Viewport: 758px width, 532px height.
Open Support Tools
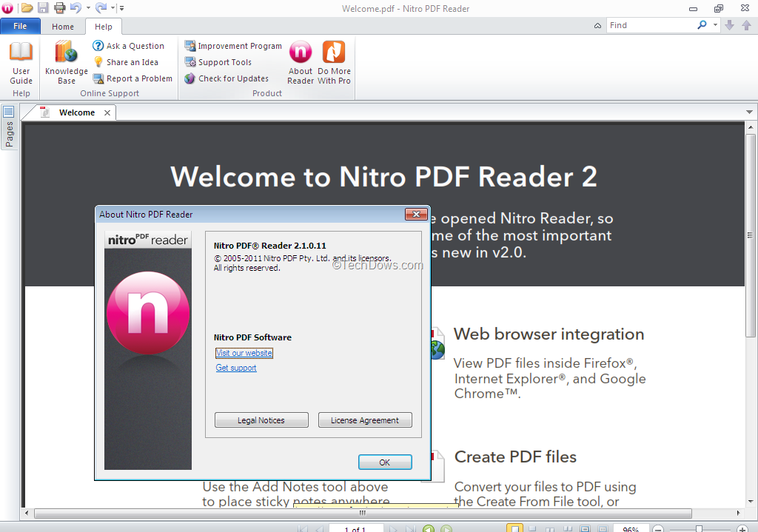point(218,62)
